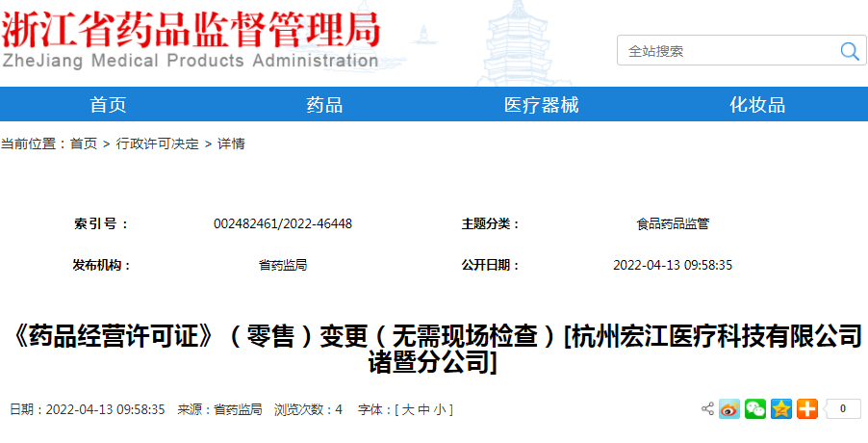Set font size to 小
Screen dimensions: 868x443
click(440, 410)
